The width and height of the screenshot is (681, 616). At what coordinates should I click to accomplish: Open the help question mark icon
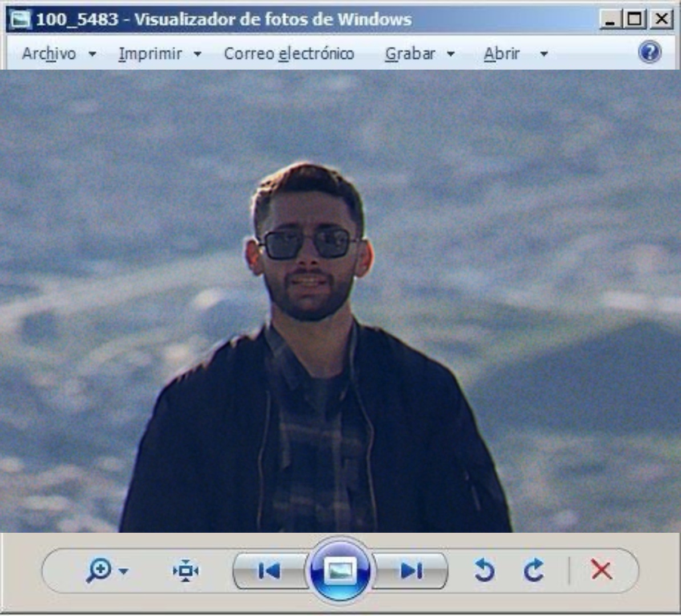pos(650,52)
